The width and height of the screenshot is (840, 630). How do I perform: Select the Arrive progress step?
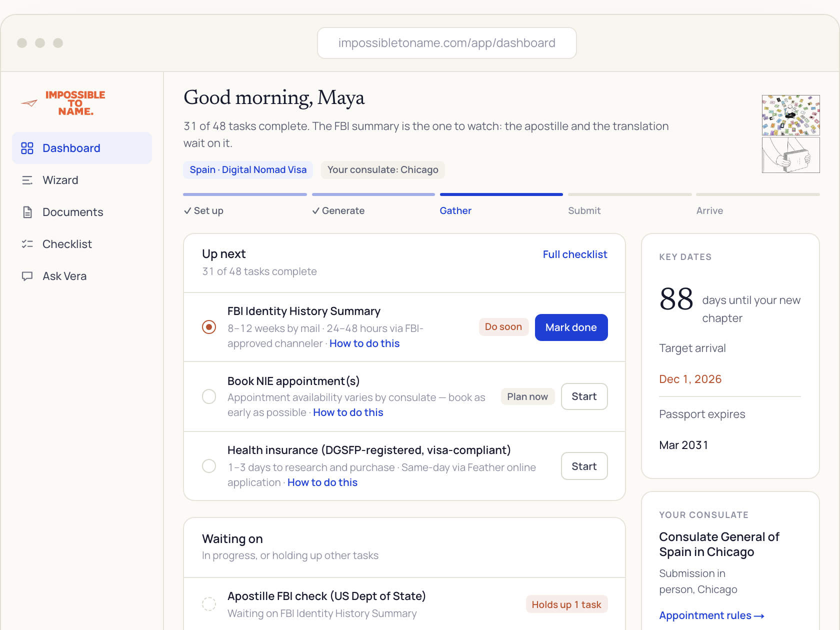710,211
